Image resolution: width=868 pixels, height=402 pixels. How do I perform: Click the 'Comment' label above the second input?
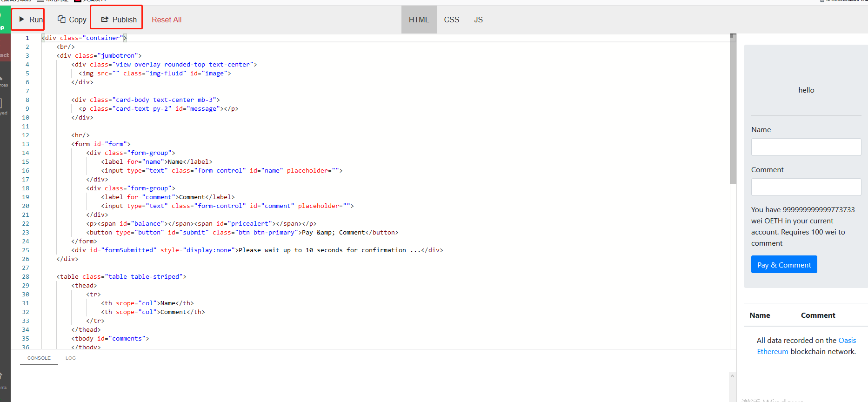point(768,170)
